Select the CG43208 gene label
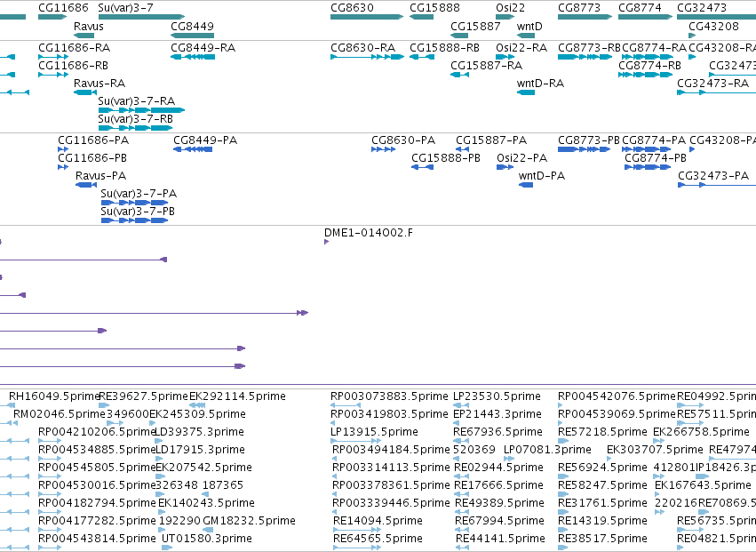Image resolution: width=756 pixels, height=552 pixels. (713, 26)
